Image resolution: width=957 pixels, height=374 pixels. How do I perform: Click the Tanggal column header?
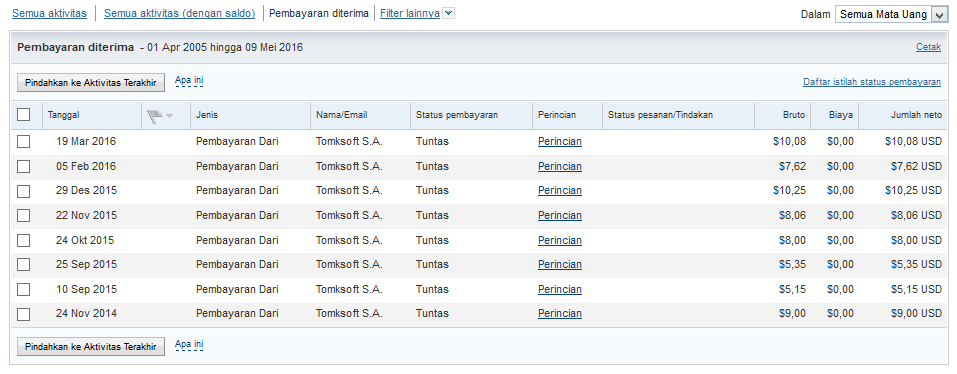point(64,115)
